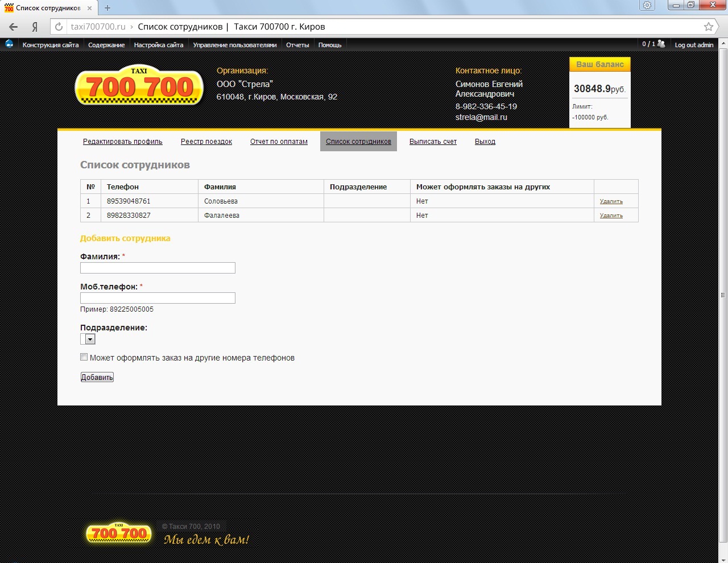Open browser settings gear icon
The height and width of the screenshot is (563, 728).
647,5
